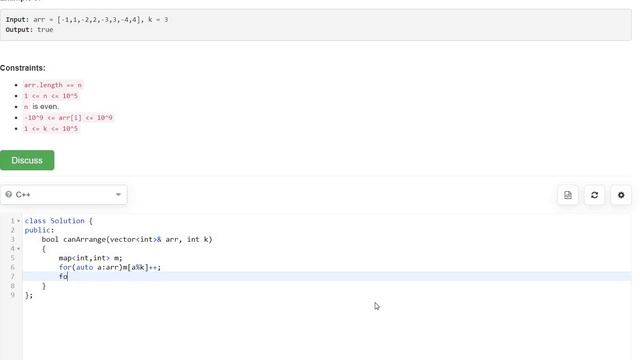The width and height of the screenshot is (640, 360).
Task: Open the saved code snippet icon
Action: pos(568,195)
